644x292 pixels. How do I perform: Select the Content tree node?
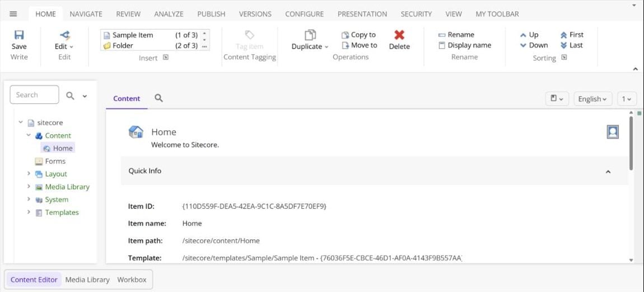tap(53, 136)
